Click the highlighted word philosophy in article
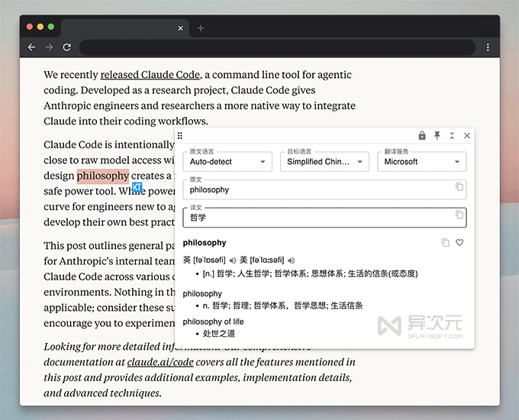The image size is (519, 420). (x=102, y=176)
